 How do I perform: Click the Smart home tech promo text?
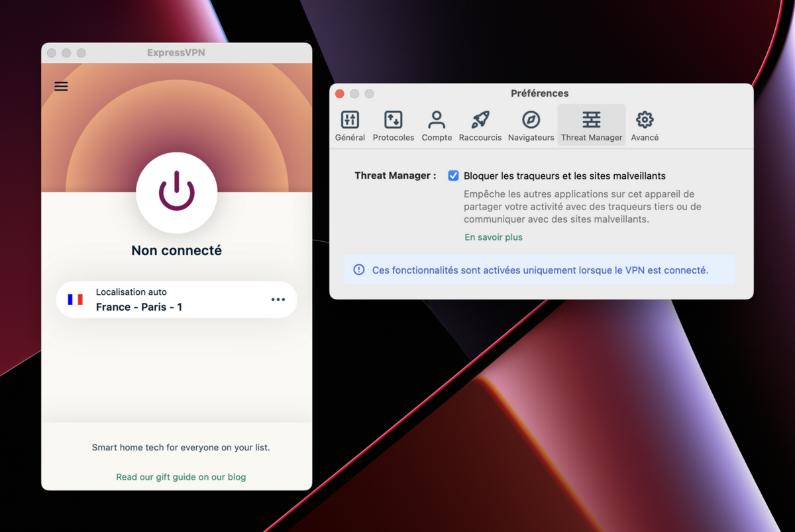pyautogui.click(x=181, y=447)
